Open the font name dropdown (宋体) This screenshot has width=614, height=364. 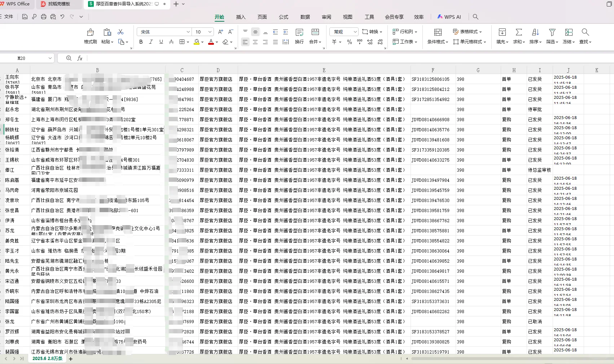tap(188, 32)
